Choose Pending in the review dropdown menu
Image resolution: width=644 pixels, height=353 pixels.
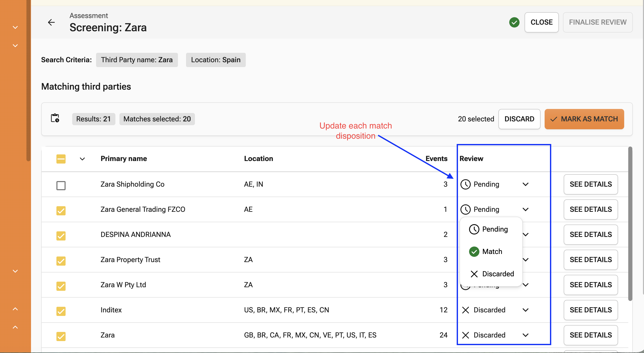click(x=491, y=229)
